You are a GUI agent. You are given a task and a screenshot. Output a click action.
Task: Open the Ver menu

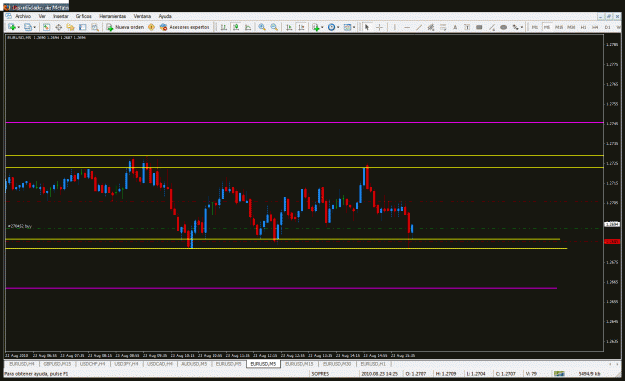[x=42, y=16]
